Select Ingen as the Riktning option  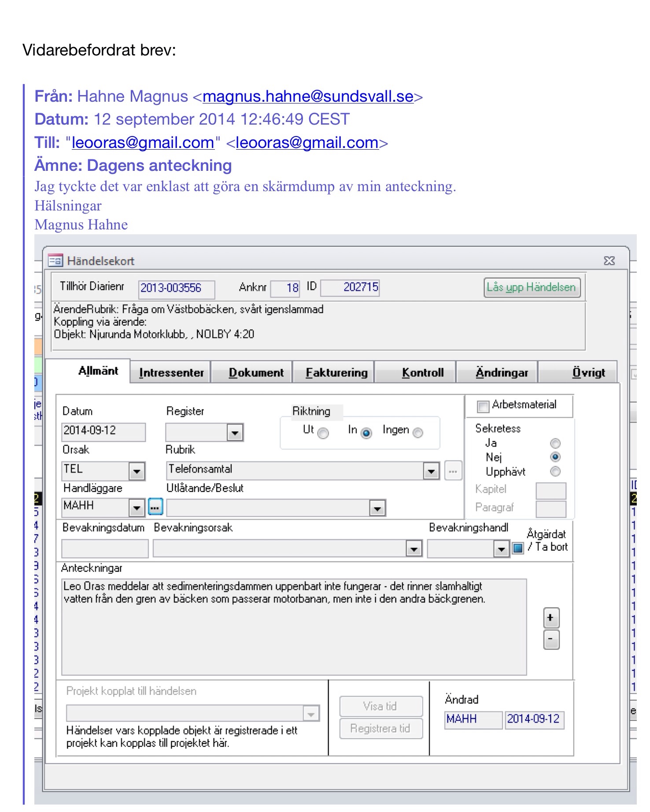[417, 433]
